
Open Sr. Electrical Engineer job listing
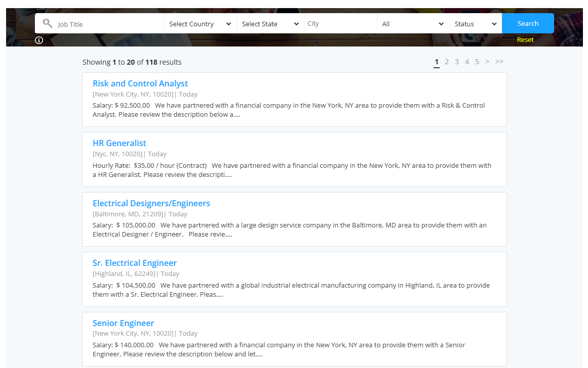coord(135,263)
